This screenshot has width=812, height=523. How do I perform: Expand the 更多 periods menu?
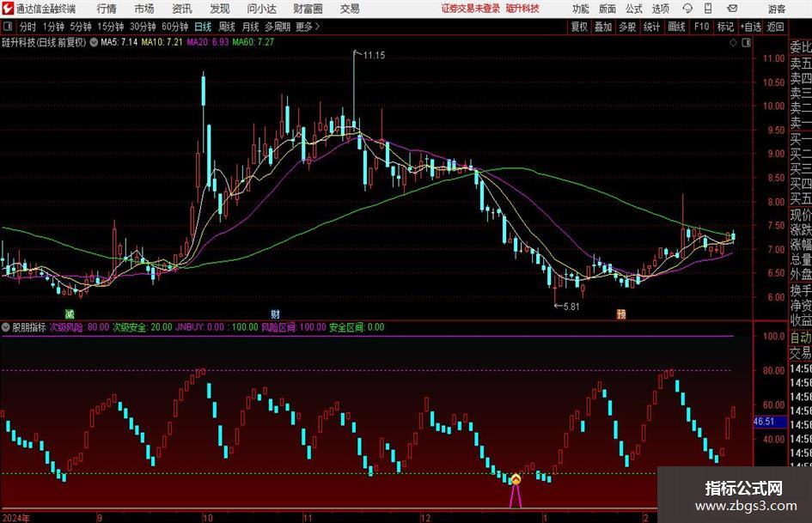(308, 27)
